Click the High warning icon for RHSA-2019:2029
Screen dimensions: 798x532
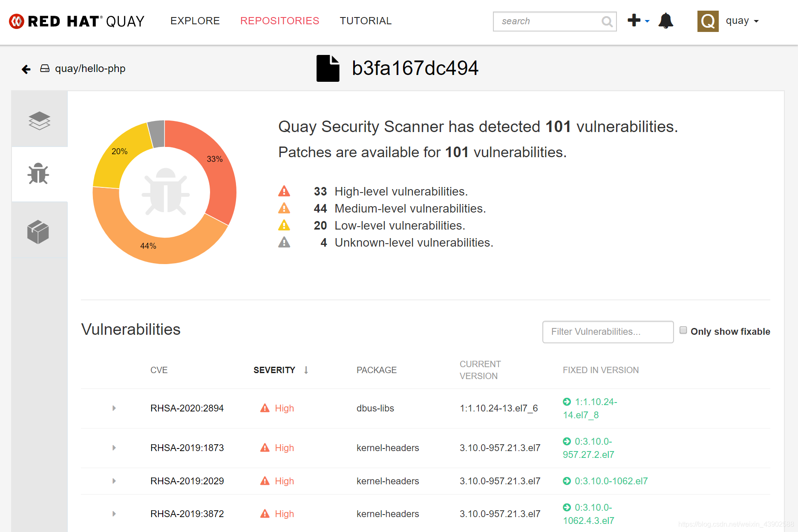(x=265, y=481)
